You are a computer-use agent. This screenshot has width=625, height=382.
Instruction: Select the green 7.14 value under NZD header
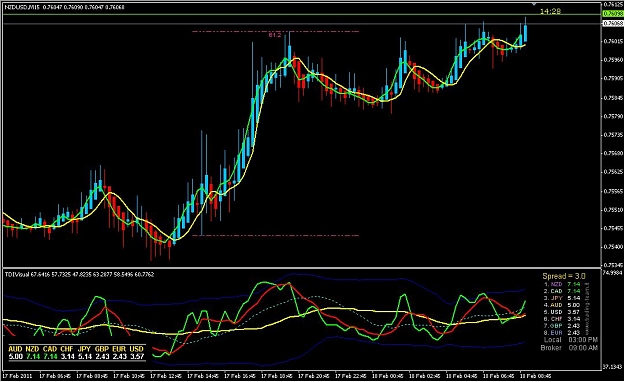[32, 356]
